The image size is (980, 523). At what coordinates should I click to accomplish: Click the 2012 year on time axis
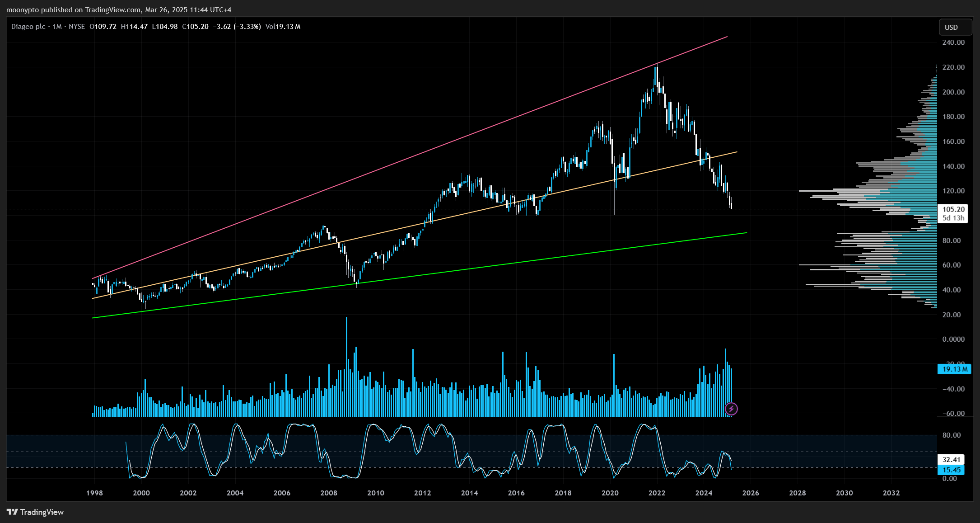pos(423,493)
